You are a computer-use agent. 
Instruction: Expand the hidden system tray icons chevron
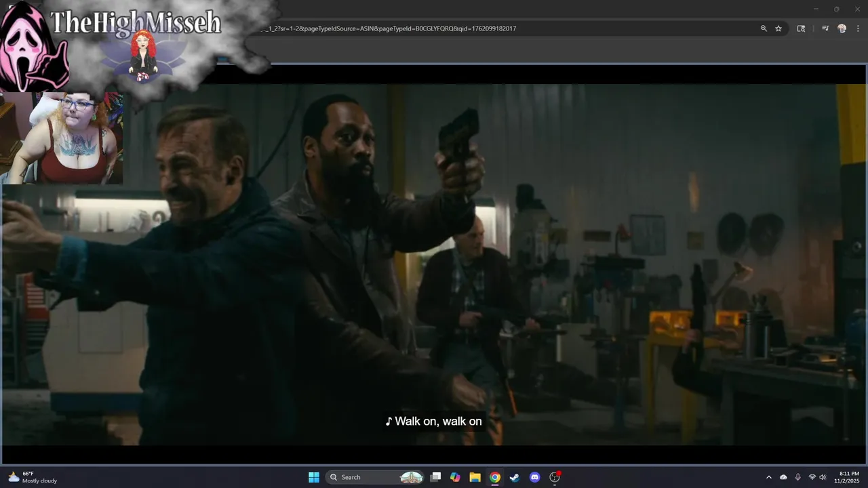point(769,477)
